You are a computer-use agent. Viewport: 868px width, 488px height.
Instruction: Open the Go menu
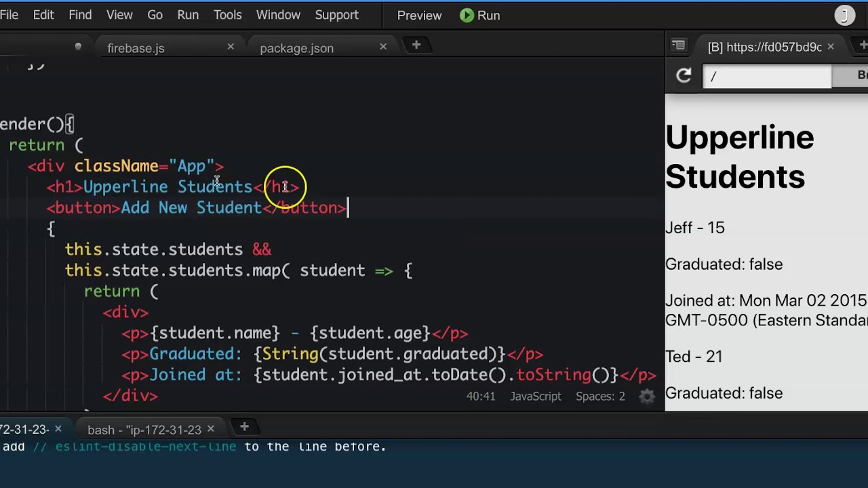(x=155, y=15)
